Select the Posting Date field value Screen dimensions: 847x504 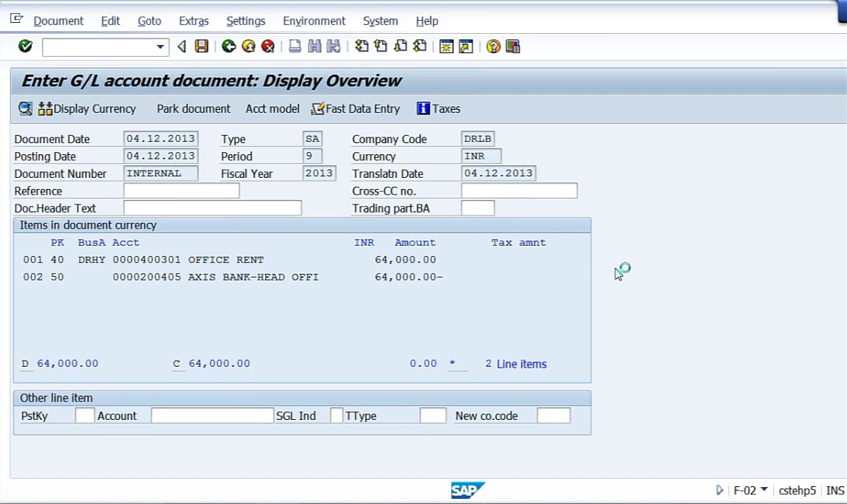[x=161, y=156]
